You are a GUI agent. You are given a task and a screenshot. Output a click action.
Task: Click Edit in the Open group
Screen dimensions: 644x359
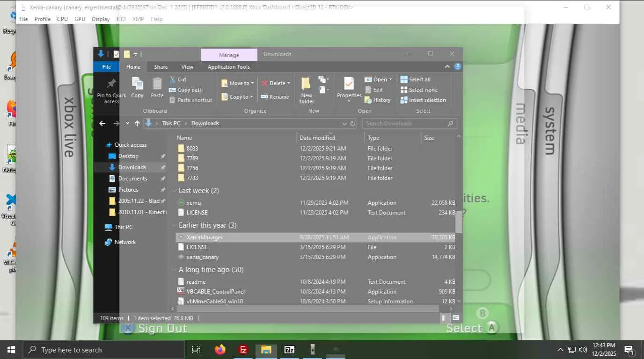point(373,90)
